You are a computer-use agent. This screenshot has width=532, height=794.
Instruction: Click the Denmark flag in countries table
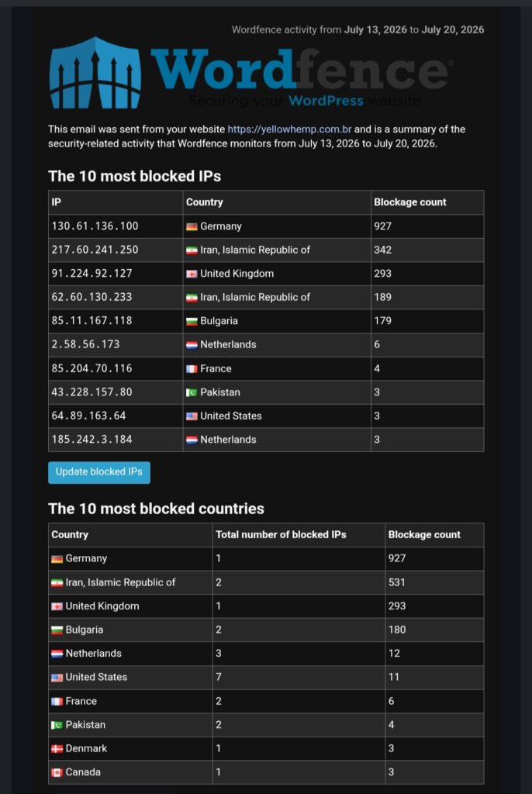pos(57,748)
